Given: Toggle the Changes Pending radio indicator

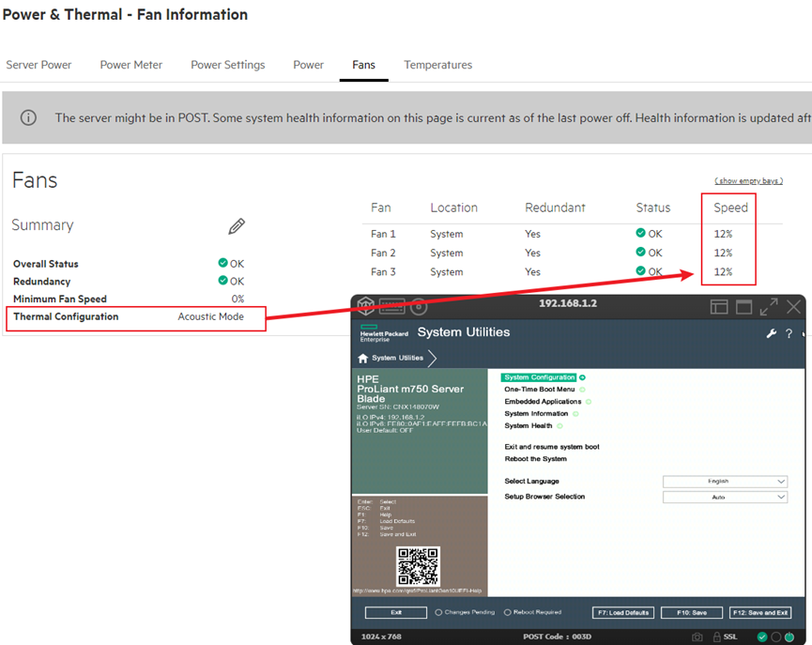Looking at the screenshot, I should pyautogui.click(x=438, y=612).
